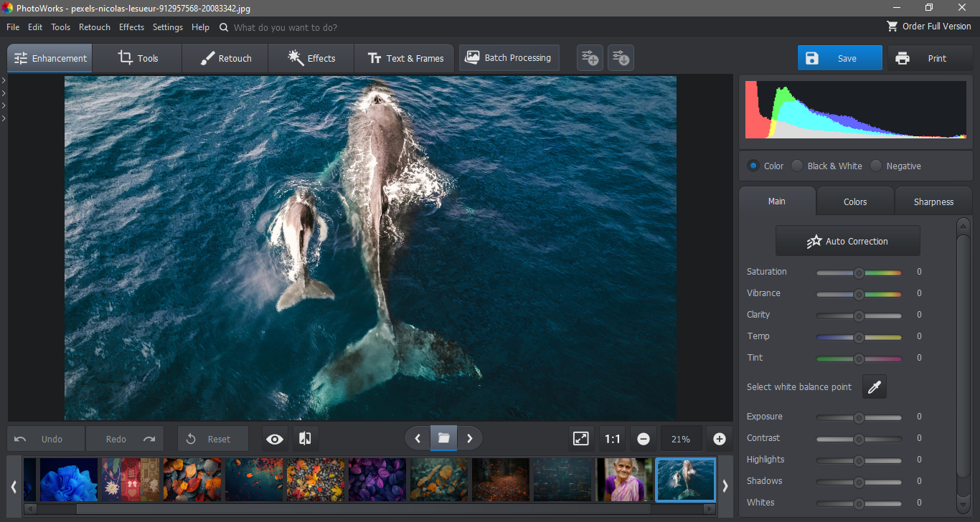Viewport: 980px width, 522px height.
Task: Click the Saturation slider handle
Action: pyautogui.click(x=859, y=272)
